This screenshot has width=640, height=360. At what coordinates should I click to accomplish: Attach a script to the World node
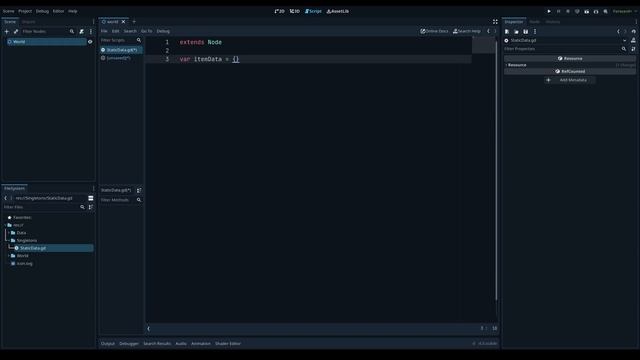(82, 31)
